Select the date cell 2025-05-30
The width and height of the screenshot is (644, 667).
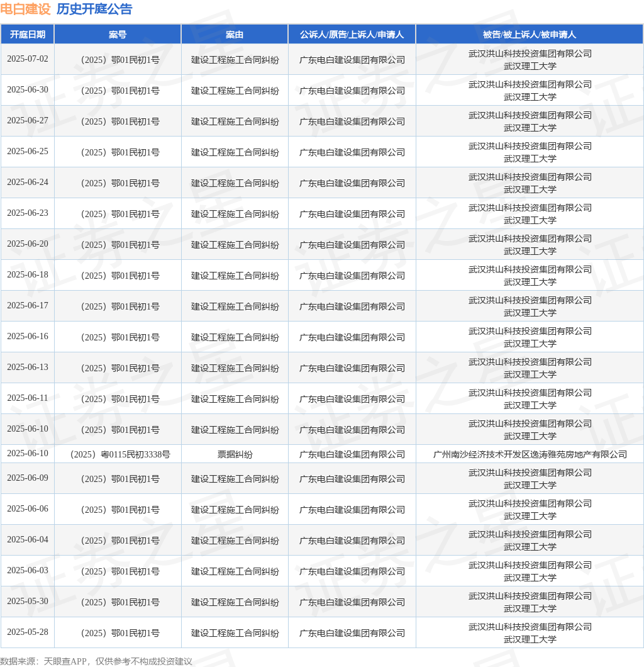point(28,601)
